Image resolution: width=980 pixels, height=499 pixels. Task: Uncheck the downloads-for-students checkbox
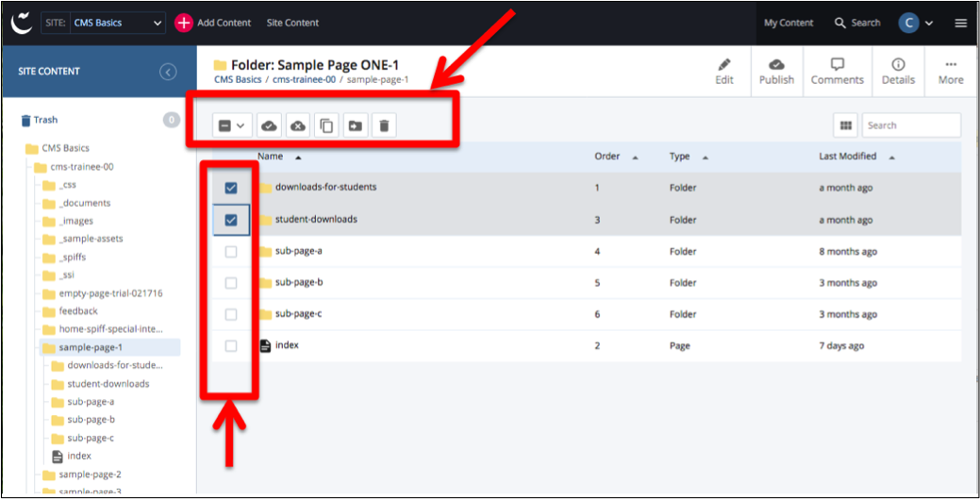click(231, 189)
